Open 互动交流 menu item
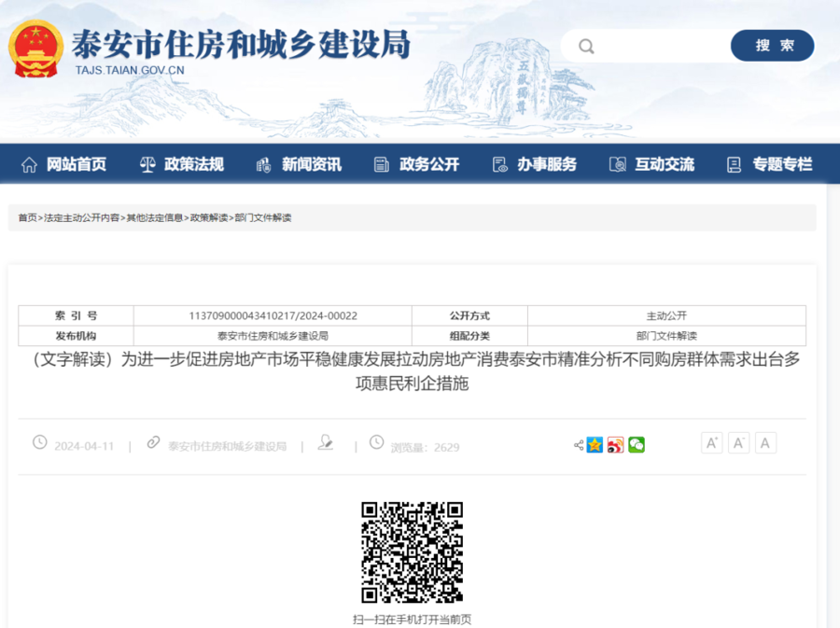The width and height of the screenshot is (840, 628). [x=665, y=164]
